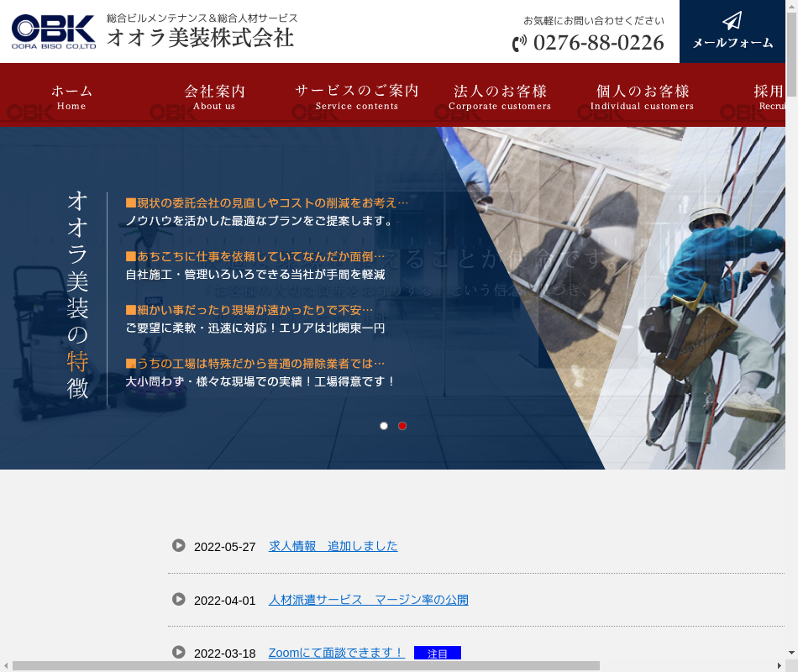Go to 個人のお客様 Individual customers
This screenshot has height=672, width=798.
(x=643, y=97)
